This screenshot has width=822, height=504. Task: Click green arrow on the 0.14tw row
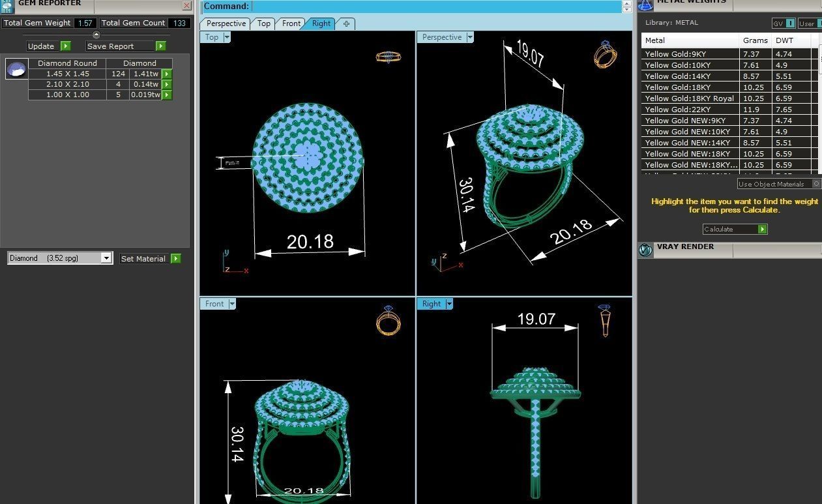[167, 84]
